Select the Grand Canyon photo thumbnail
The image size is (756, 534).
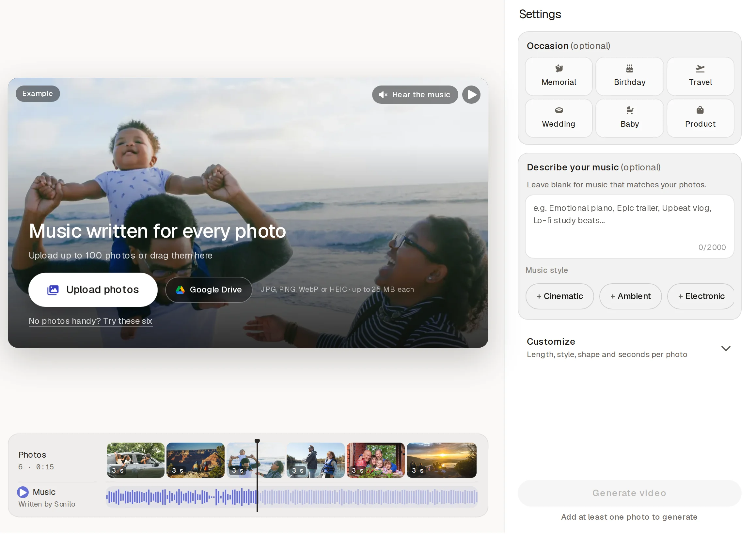click(196, 461)
